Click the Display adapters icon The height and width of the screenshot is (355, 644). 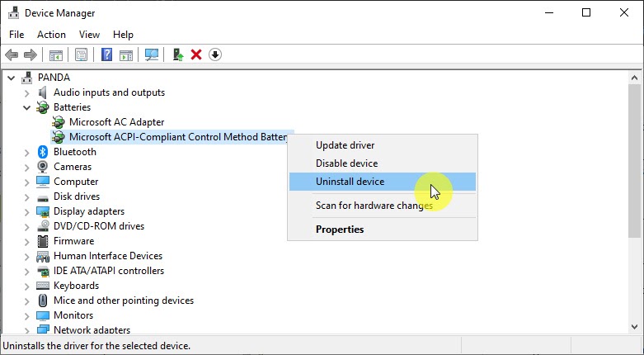43,211
